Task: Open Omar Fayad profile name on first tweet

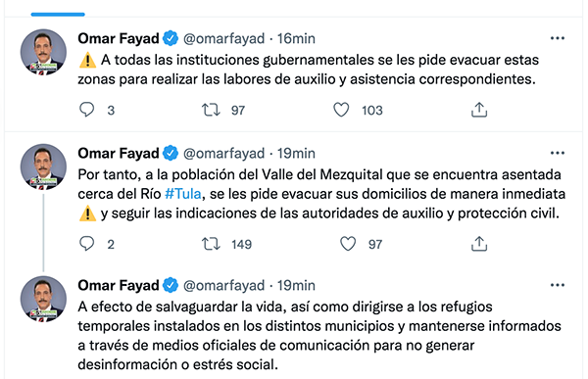Action: (x=119, y=38)
